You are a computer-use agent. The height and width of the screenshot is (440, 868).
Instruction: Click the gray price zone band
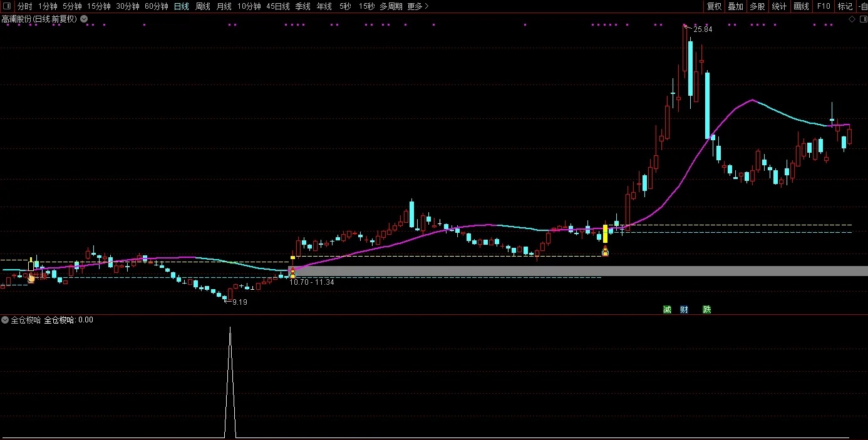pos(579,271)
